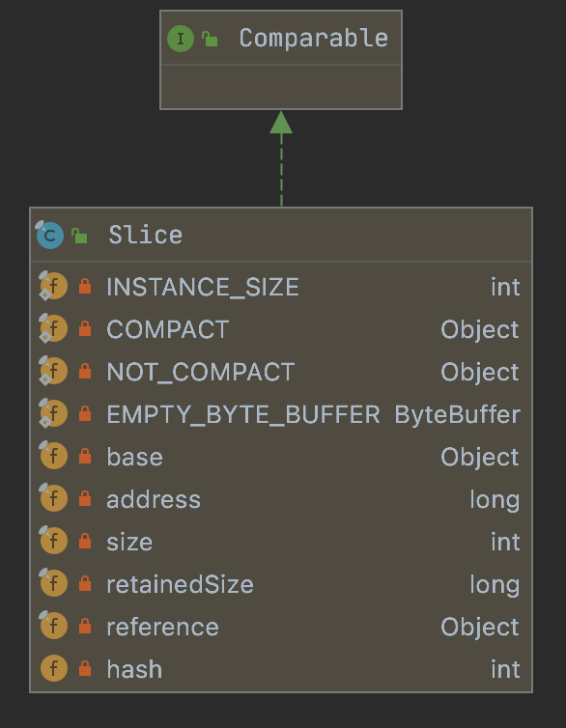Select the reference field name
This screenshot has width=566, height=728.
point(162,627)
